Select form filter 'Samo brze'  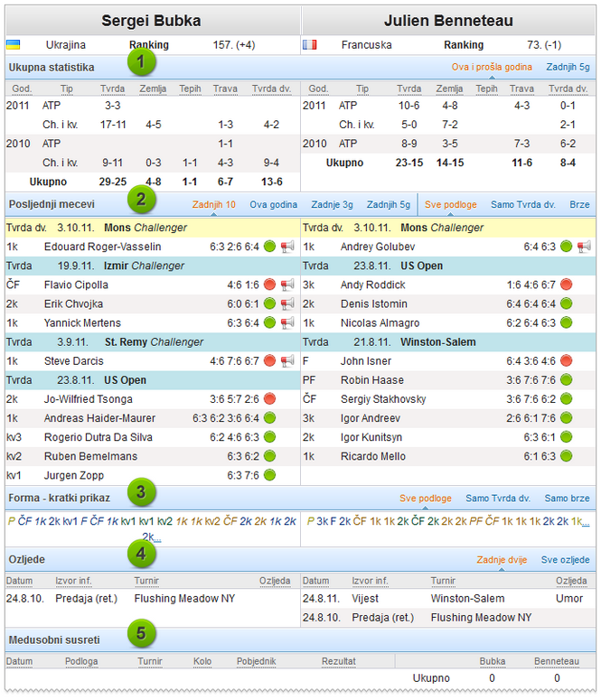[x=567, y=499]
